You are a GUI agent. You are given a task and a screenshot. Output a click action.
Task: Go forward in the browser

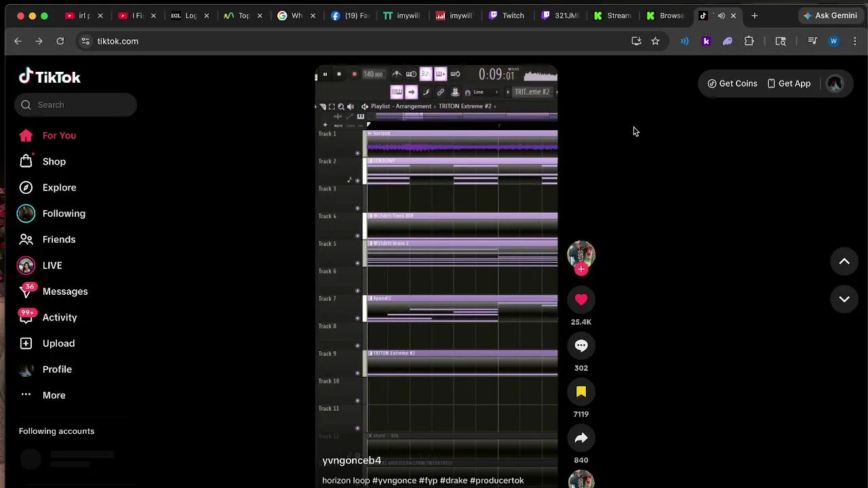click(x=39, y=41)
